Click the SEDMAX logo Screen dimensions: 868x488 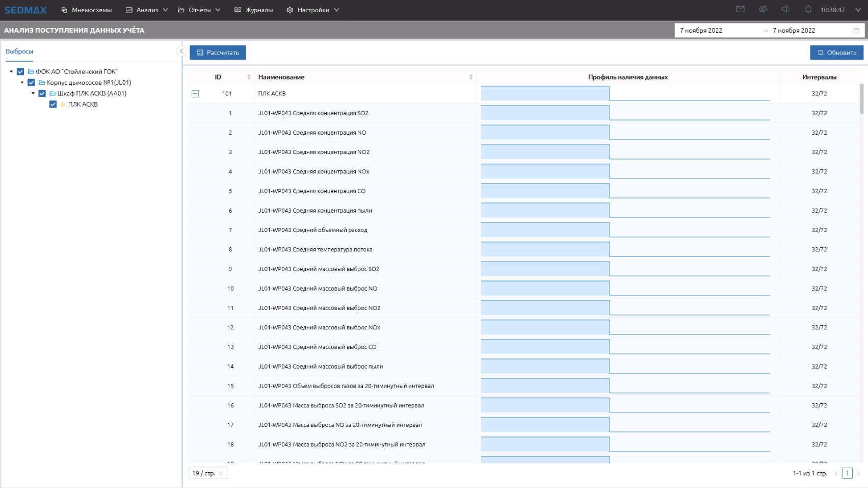click(25, 10)
